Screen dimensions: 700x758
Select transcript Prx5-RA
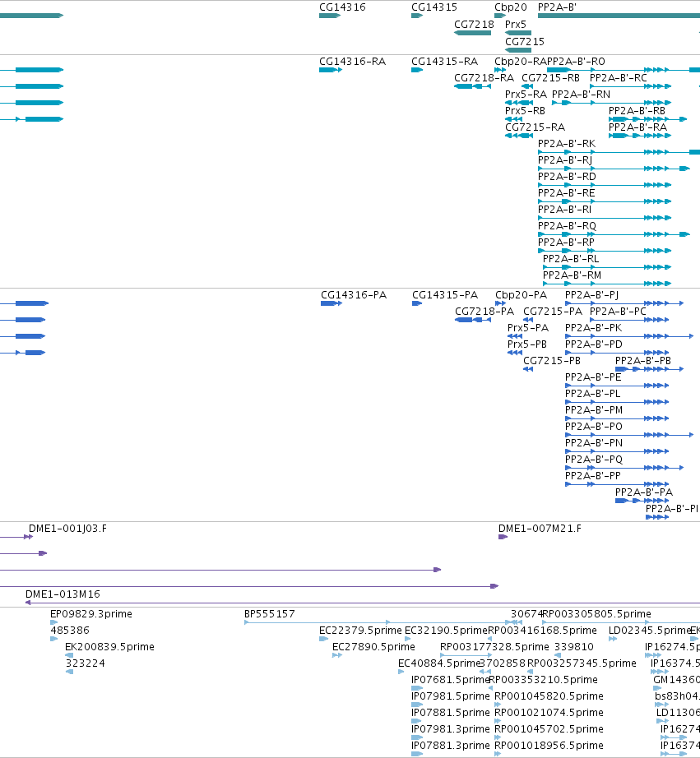(526, 95)
